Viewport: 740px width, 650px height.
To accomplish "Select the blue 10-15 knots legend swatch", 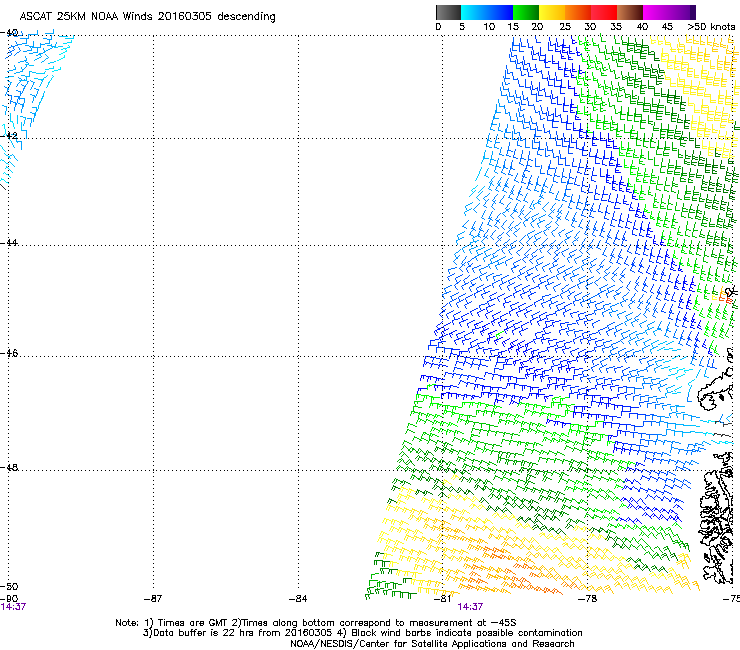I will pyautogui.click(x=500, y=12).
